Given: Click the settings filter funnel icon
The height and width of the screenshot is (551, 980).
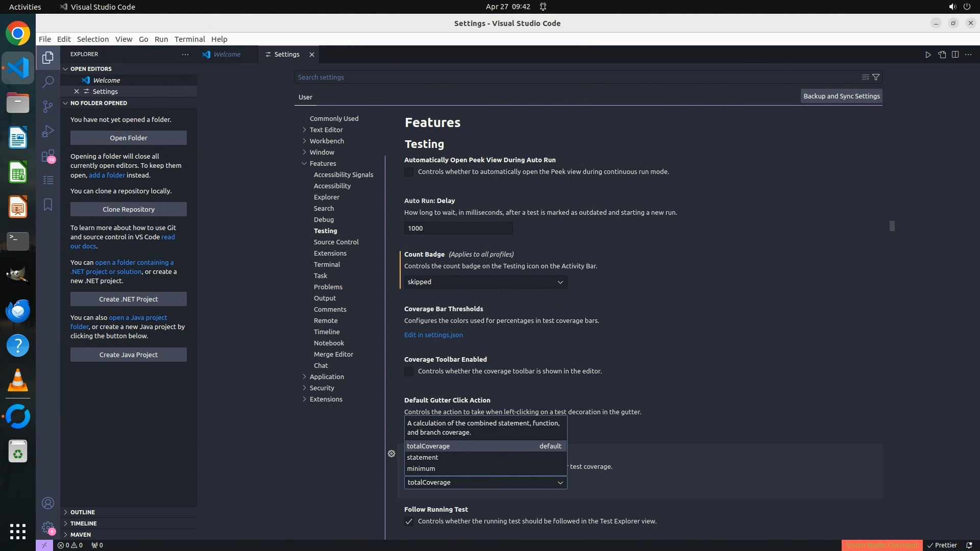Looking at the screenshot, I should [876, 77].
